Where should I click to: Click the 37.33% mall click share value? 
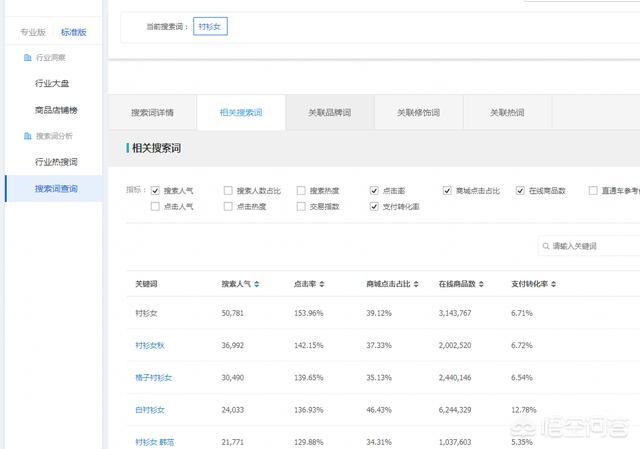(379, 345)
